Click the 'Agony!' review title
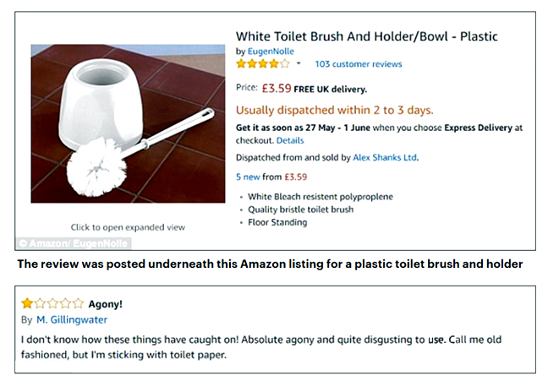The height and width of the screenshot is (392, 548). pos(107,302)
